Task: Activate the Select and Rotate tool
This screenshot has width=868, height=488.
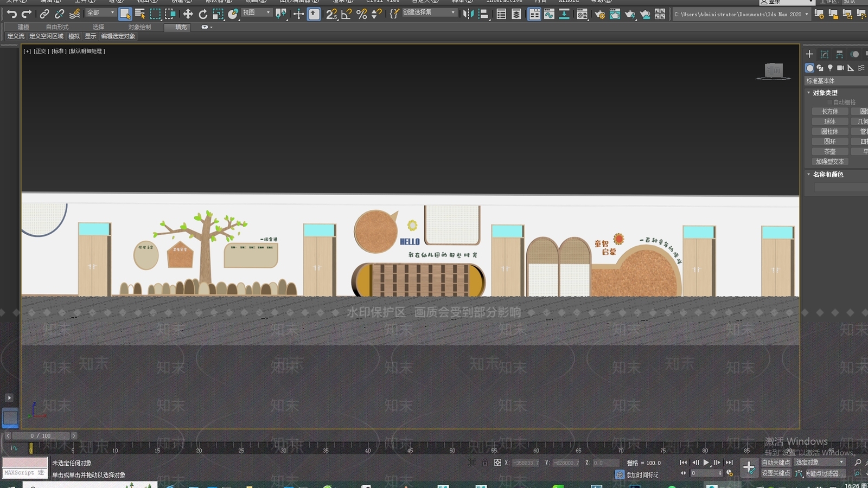Action: coord(203,14)
